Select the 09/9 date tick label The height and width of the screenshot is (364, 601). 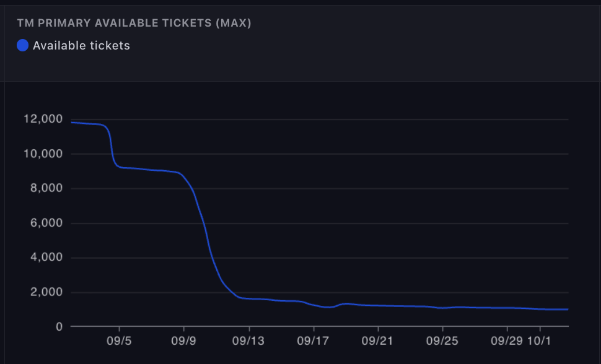pyautogui.click(x=184, y=340)
